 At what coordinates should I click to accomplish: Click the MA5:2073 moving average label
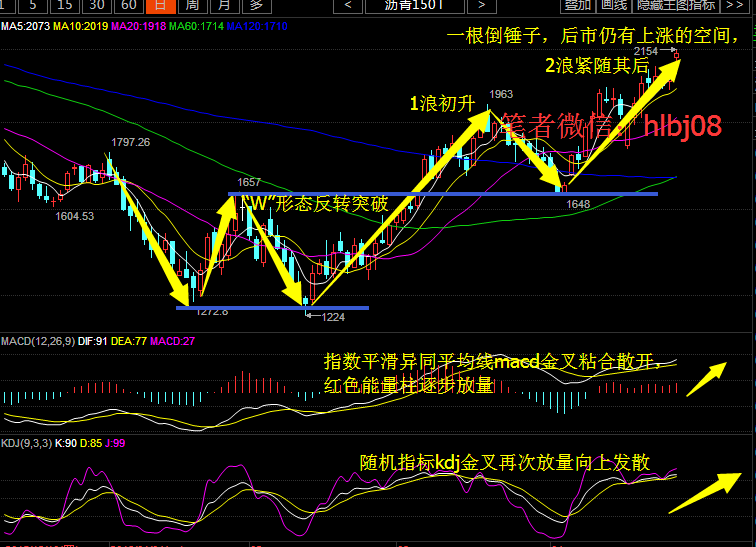25,24
